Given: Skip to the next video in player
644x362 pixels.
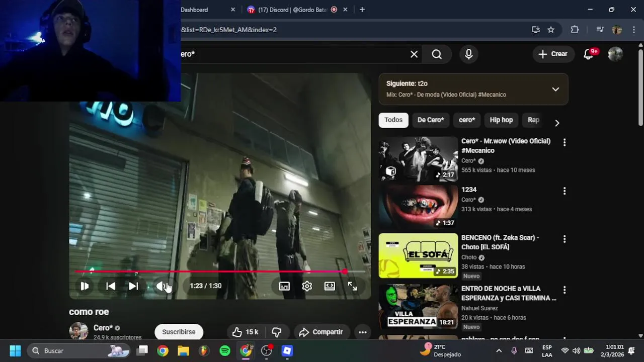Looking at the screenshot, I should coord(133,286).
